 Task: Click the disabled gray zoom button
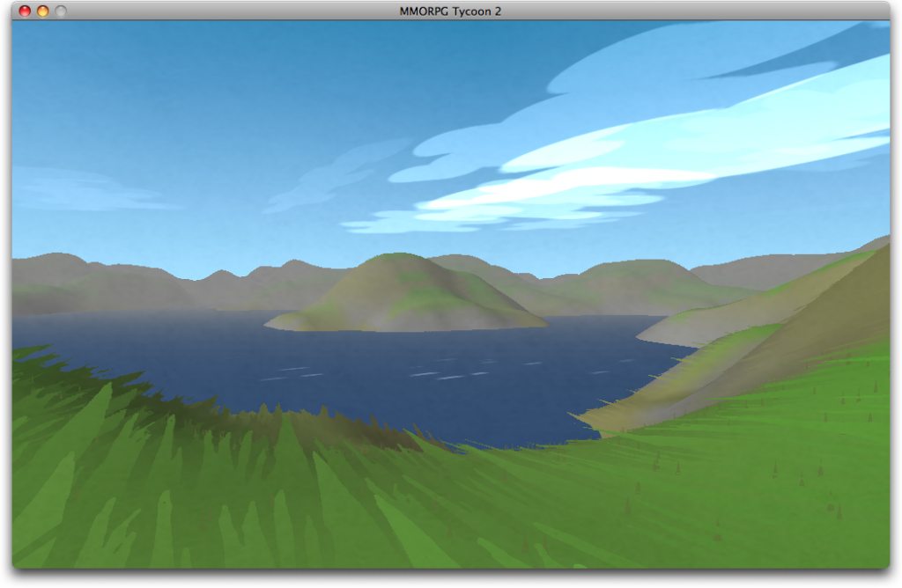pos(61,11)
